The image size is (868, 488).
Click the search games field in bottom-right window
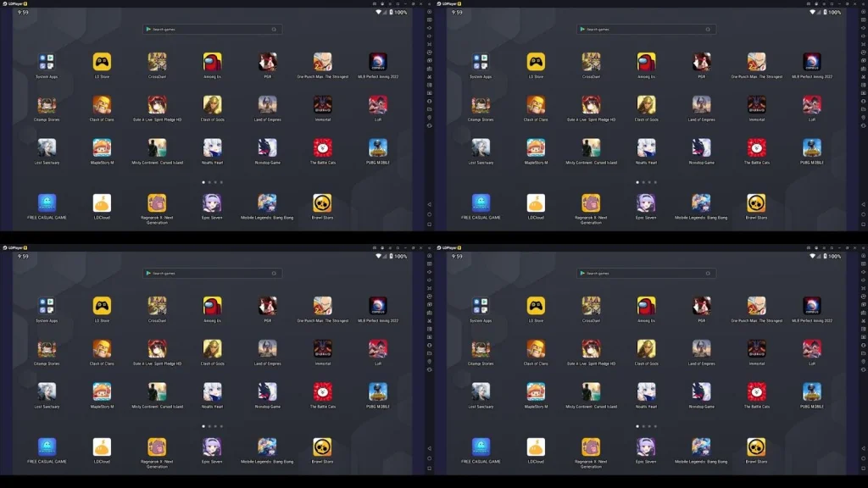647,274
